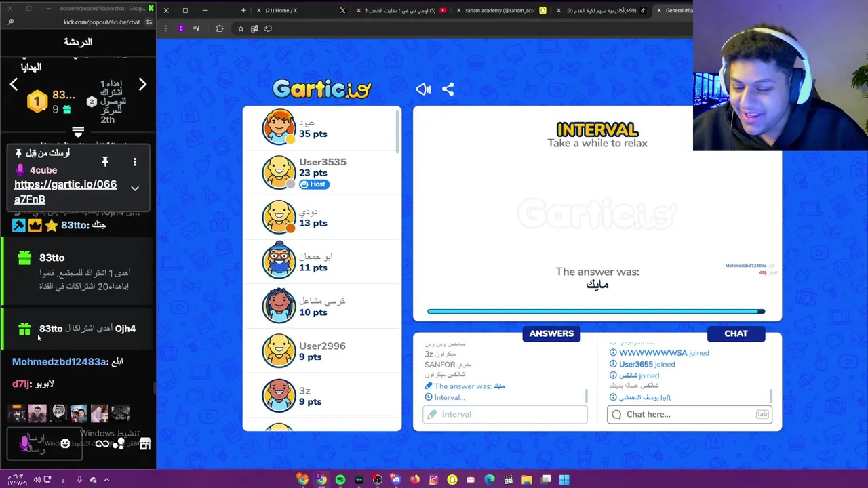Click the Host badge under User3535
Image resolution: width=868 pixels, height=488 pixels.
313,184
